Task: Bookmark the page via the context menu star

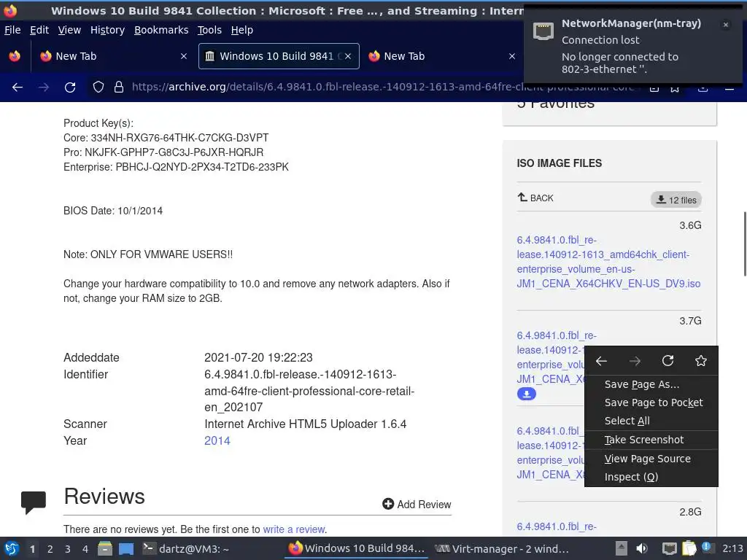Action: pos(701,361)
